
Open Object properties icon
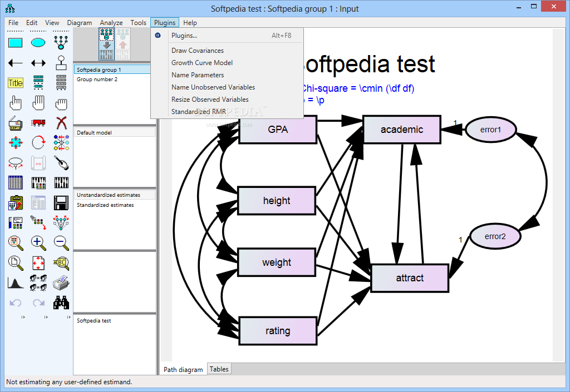[15, 222]
